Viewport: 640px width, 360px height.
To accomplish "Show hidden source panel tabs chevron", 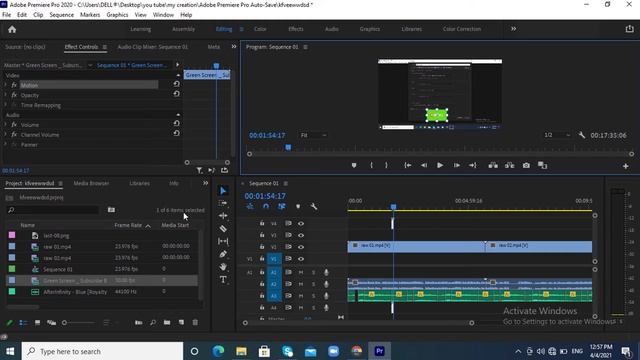I will [x=233, y=47].
